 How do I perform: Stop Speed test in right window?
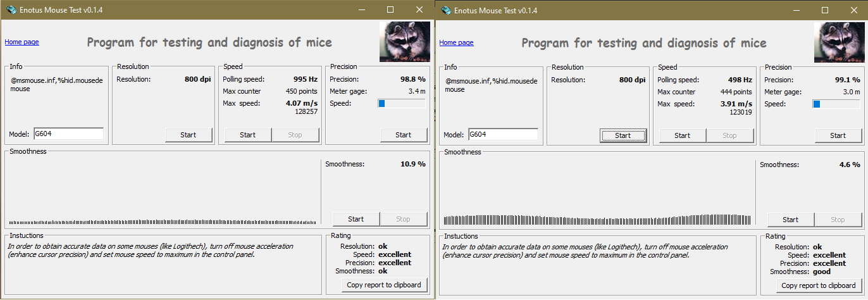(x=729, y=135)
